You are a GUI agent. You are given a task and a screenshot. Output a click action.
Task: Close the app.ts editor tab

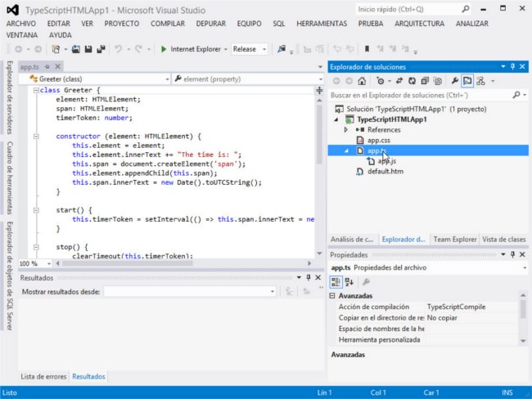[x=57, y=66]
